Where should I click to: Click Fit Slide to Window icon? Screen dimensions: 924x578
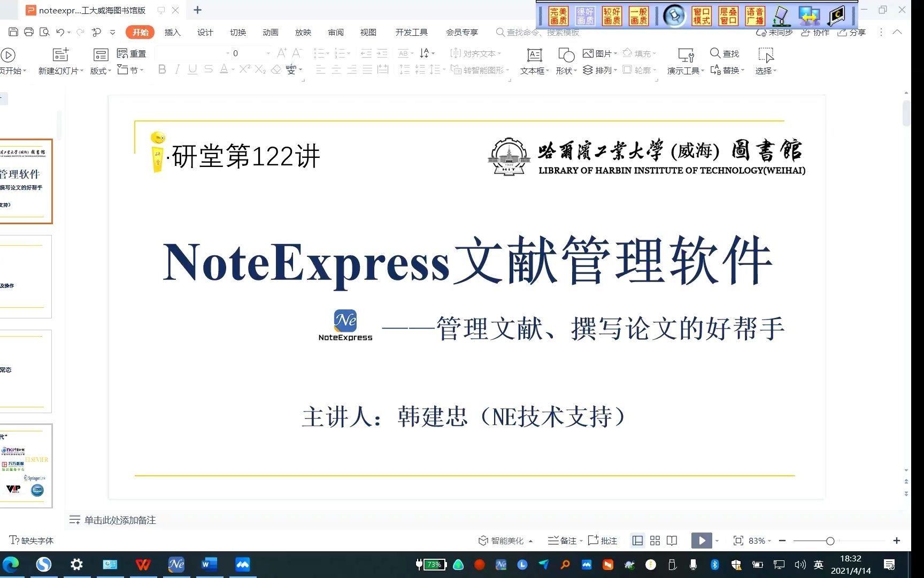[x=738, y=541]
